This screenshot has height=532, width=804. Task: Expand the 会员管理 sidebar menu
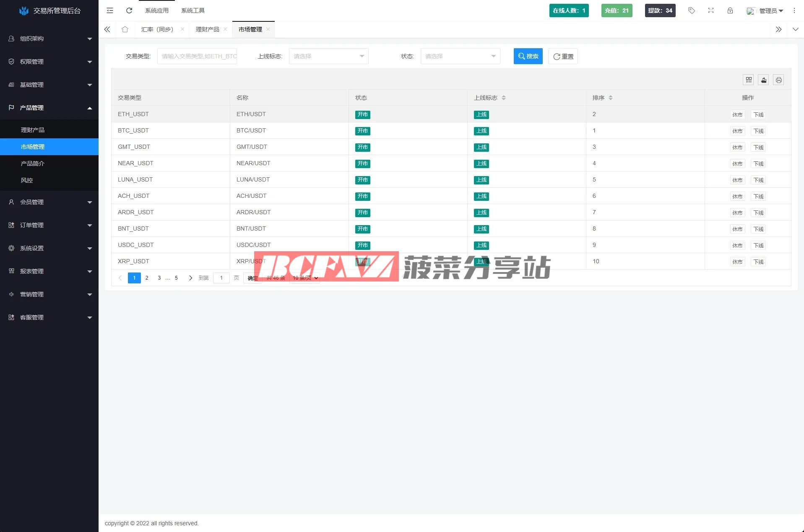pos(49,202)
